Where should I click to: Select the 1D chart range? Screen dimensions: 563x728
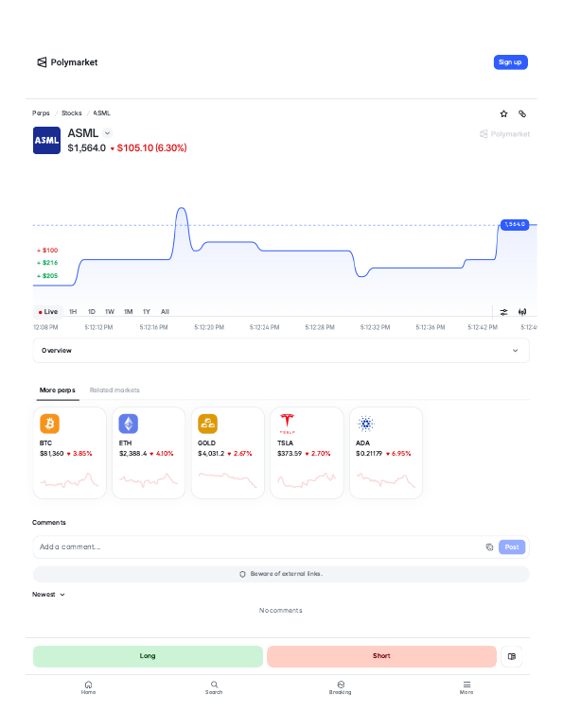[92, 312]
